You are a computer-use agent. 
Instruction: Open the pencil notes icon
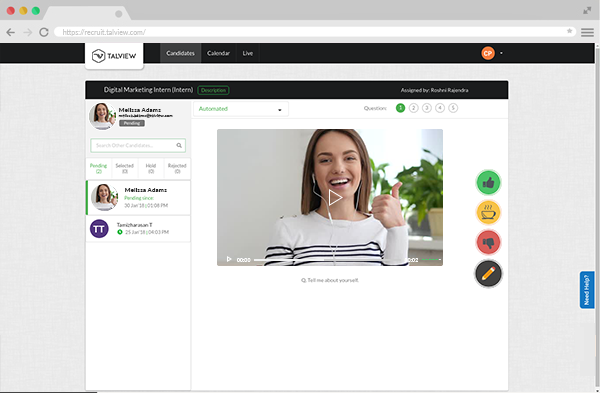(x=488, y=273)
